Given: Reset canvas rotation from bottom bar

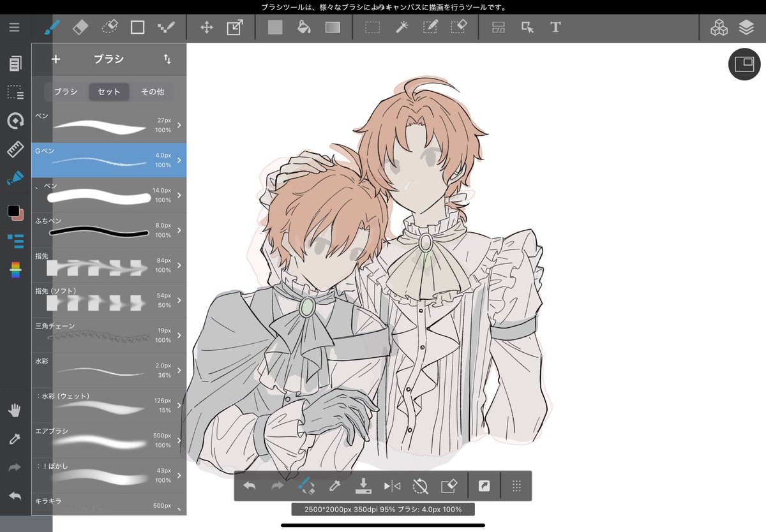Looking at the screenshot, I should pos(420,486).
